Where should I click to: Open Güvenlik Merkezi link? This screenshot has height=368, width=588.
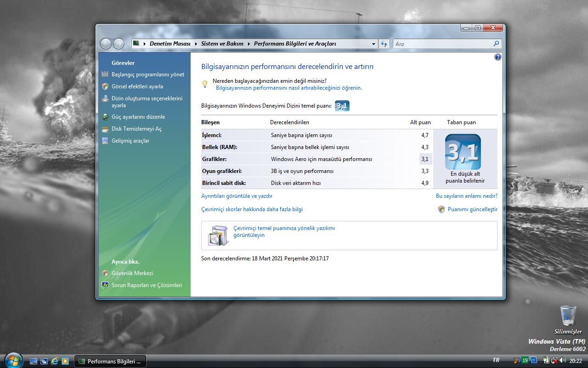pyautogui.click(x=132, y=273)
